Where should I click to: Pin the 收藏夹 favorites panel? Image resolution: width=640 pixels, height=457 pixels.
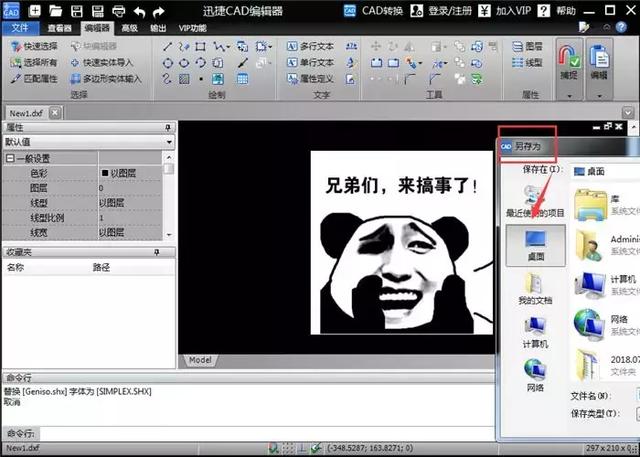coord(156,253)
